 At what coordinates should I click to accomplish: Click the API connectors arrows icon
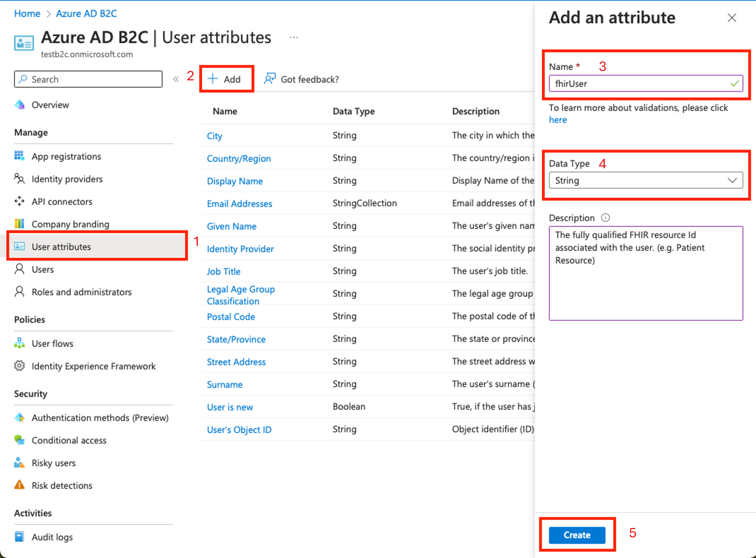pos(19,201)
